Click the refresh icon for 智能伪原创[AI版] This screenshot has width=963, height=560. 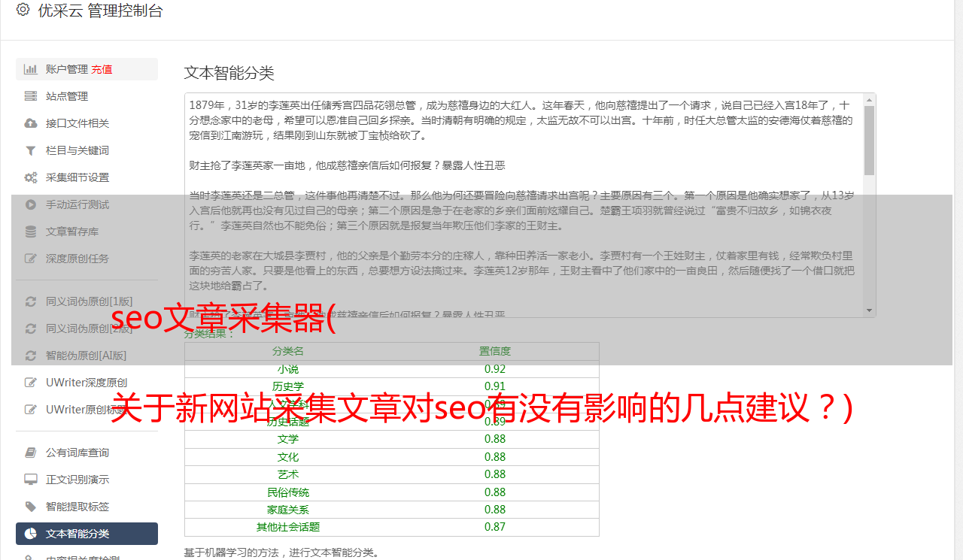pyautogui.click(x=31, y=356)
